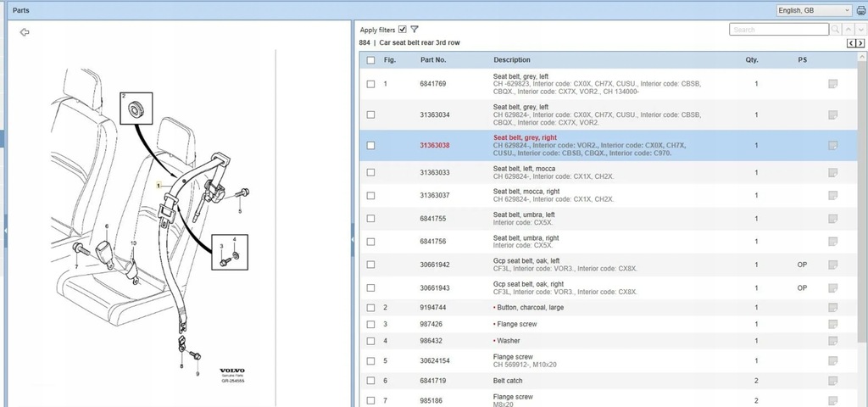The width and height of the screenshot is (868, 407).
Task: Select checkbox for Washer 986432
Action: (370, 341)
